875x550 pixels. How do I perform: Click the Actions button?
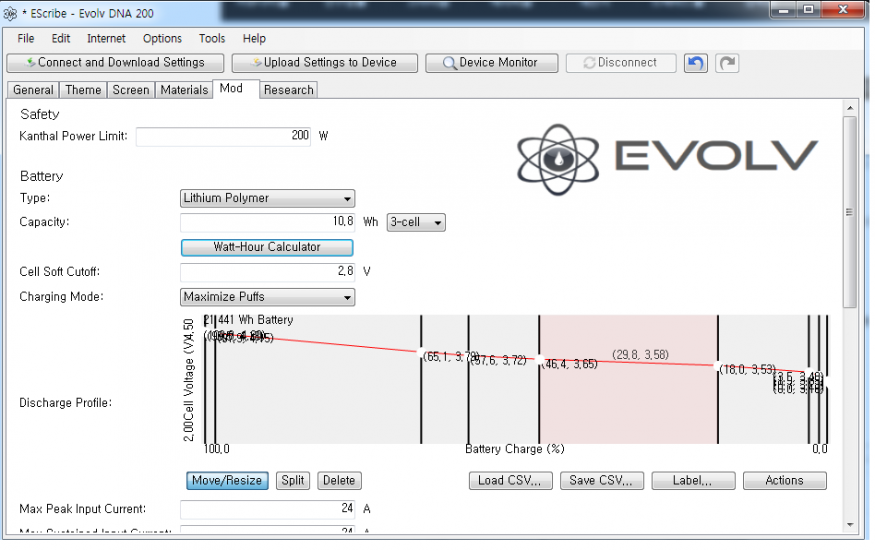(785, 481)
